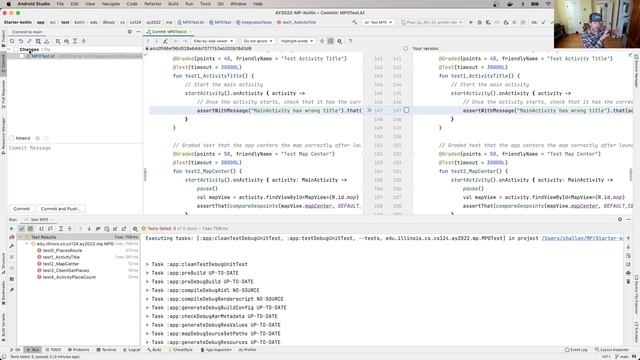Open the Refactor menu

pyautogui.click(x=153, y=4)
